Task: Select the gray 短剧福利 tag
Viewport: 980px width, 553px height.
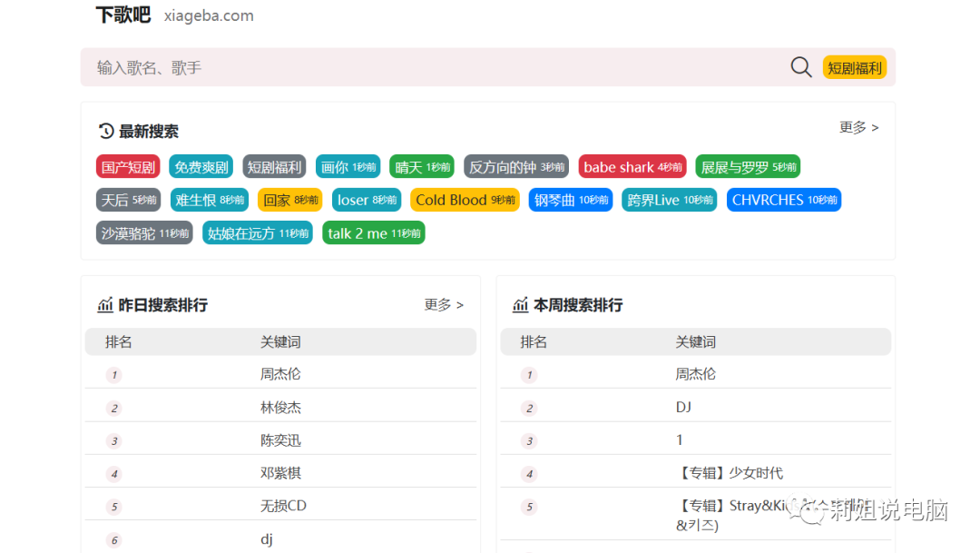Action: click(274, 167)
